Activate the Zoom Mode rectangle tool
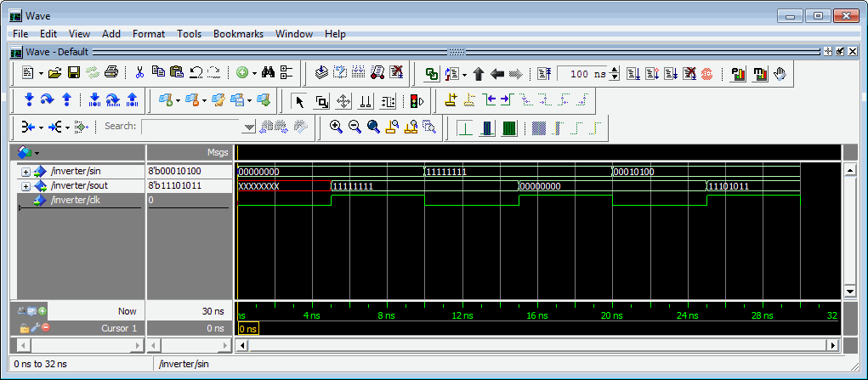This screenshot has width=868, height=380. [x=322, y=101]
